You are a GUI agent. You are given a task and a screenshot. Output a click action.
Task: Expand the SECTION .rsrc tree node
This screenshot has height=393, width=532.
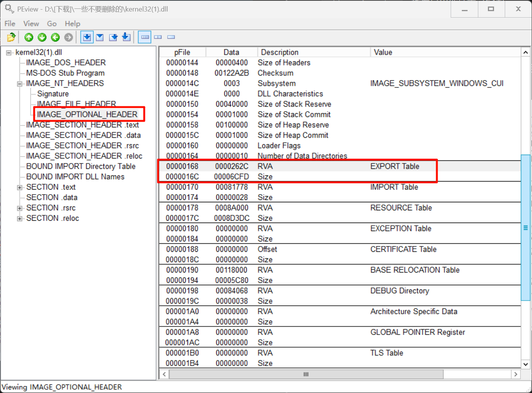tap(20, 208)
